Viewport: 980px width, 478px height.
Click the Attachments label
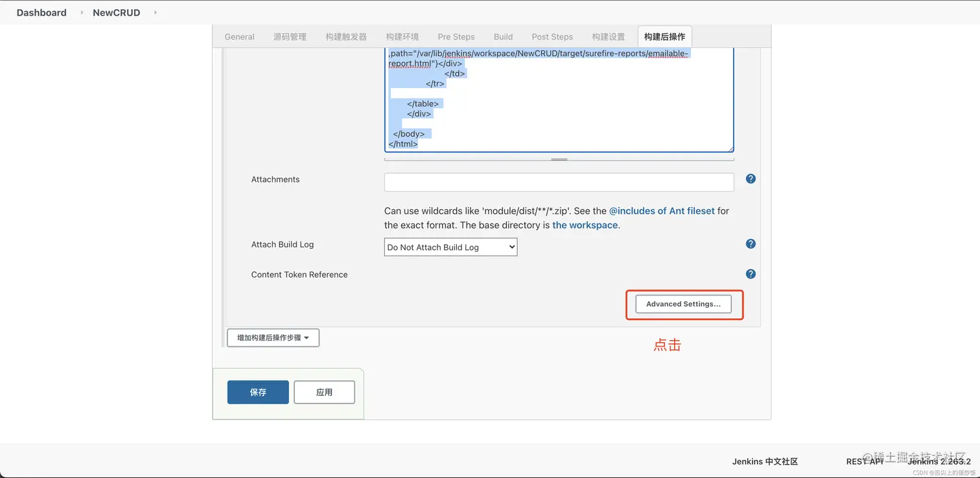pyautogui.click(x=275, y=179)
